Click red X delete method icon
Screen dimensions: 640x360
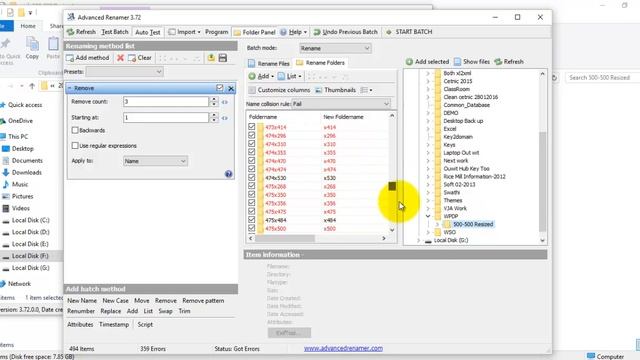[120, 58]
